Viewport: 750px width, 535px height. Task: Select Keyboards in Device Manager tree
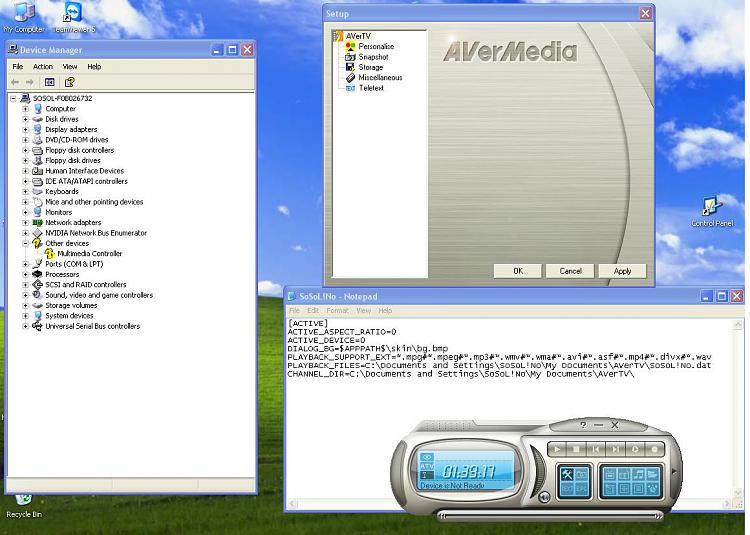coord(62,191)
